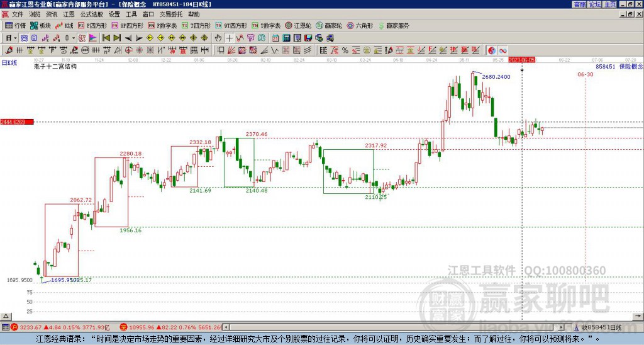Viewport: 644px width, 345px height.
Task: Toggle the infinity loop icon
Action: [x=502, y=50]
